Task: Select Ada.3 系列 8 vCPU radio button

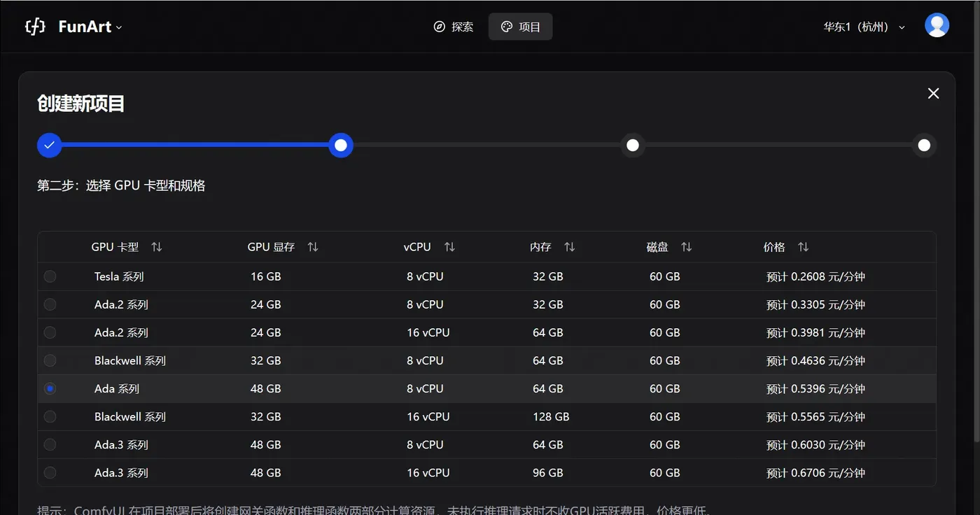Action: (50, 444)
